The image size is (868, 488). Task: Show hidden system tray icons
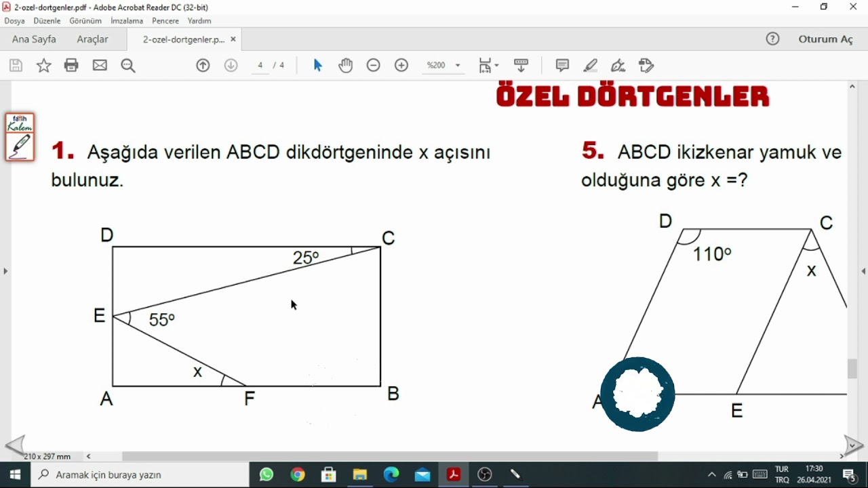711,475
